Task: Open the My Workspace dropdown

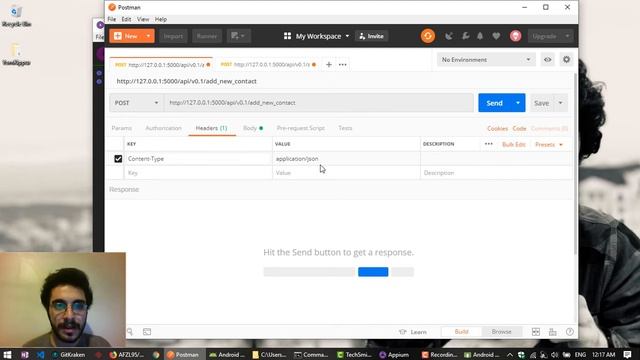Action: pos(317,36)
